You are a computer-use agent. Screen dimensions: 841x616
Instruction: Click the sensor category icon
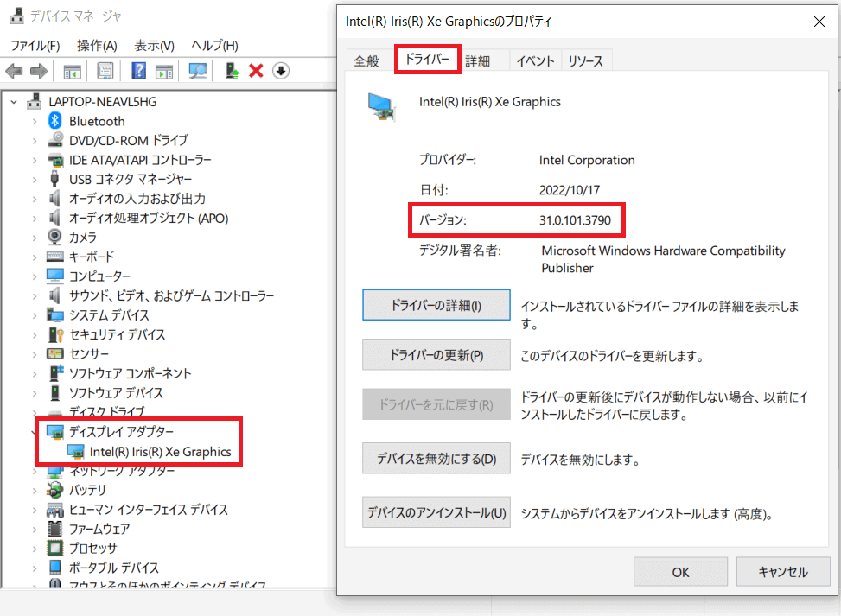pos(54,354)
